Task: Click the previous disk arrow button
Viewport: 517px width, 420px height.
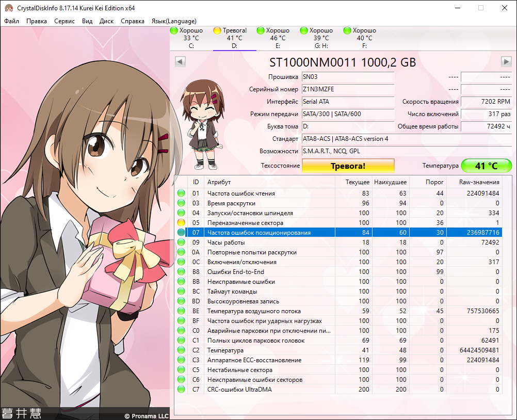Action: coord(180,61)
